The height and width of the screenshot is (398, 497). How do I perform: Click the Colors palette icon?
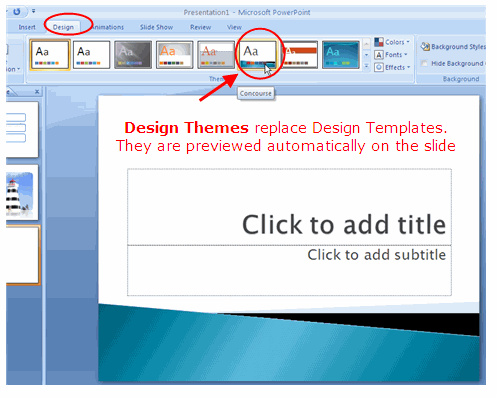tap(379, 42)
